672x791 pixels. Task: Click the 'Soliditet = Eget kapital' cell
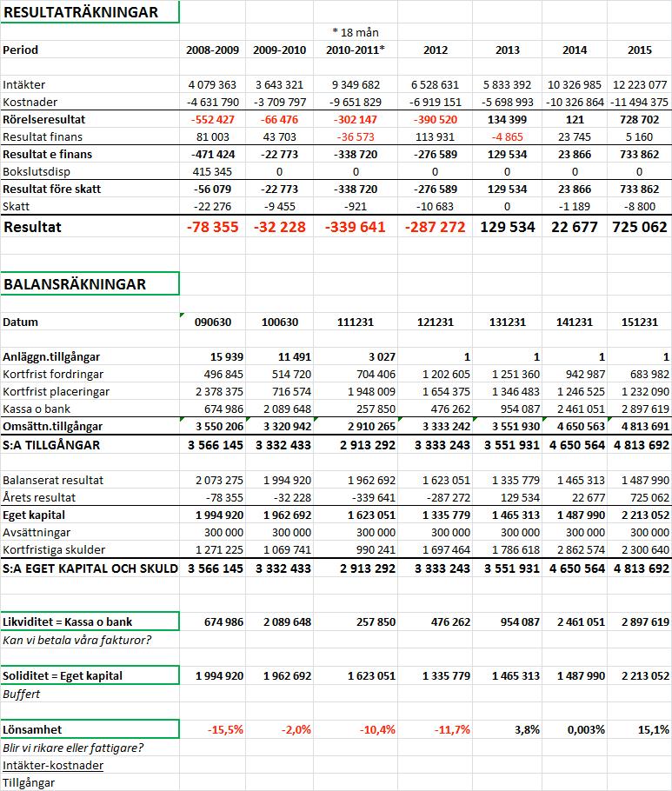pyautogui.click(x=90, y=675)
